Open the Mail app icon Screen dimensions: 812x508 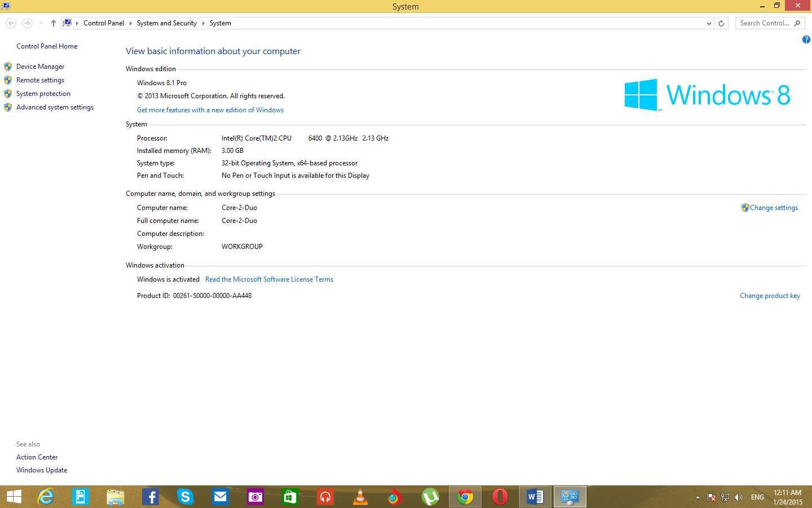[220, 497]
